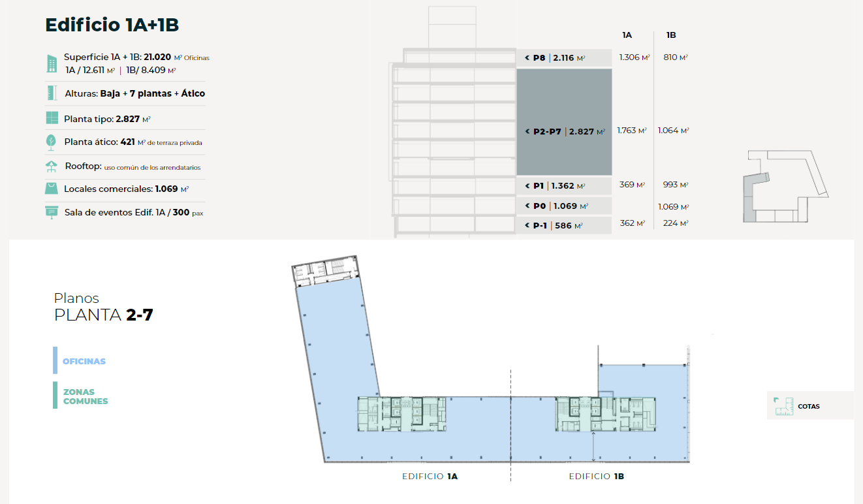The image size is (863, 504).
Task: Click the presentation icon beside Sala de eventos
Action: click(x=52, y=212)
